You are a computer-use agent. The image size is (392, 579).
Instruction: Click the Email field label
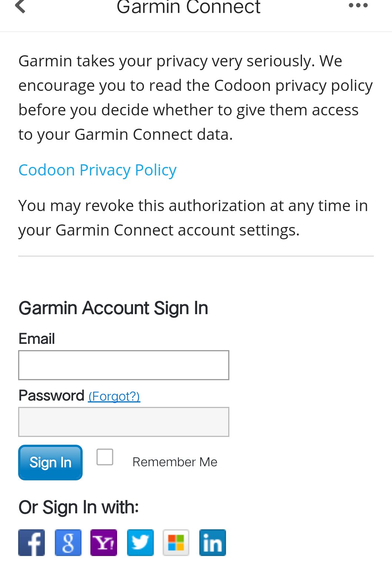pyautogui.click(x=37, y=339)
